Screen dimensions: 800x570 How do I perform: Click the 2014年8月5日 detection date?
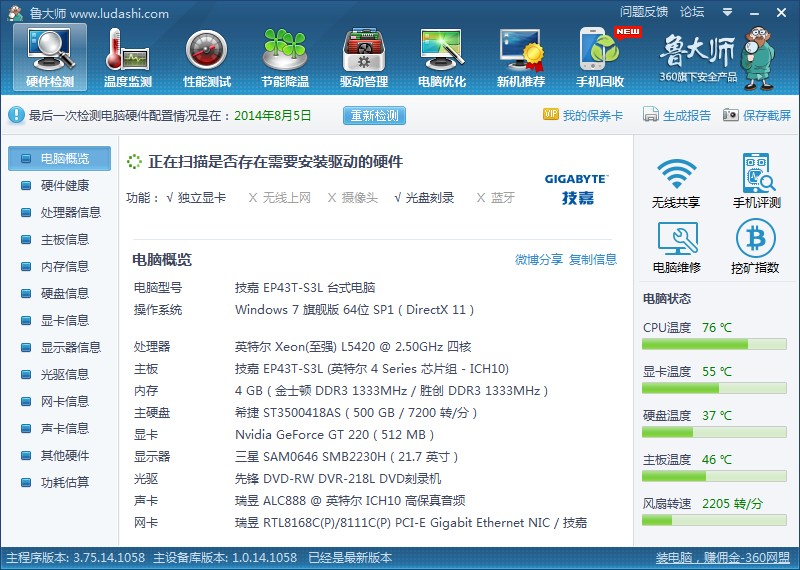click(272, 116)
